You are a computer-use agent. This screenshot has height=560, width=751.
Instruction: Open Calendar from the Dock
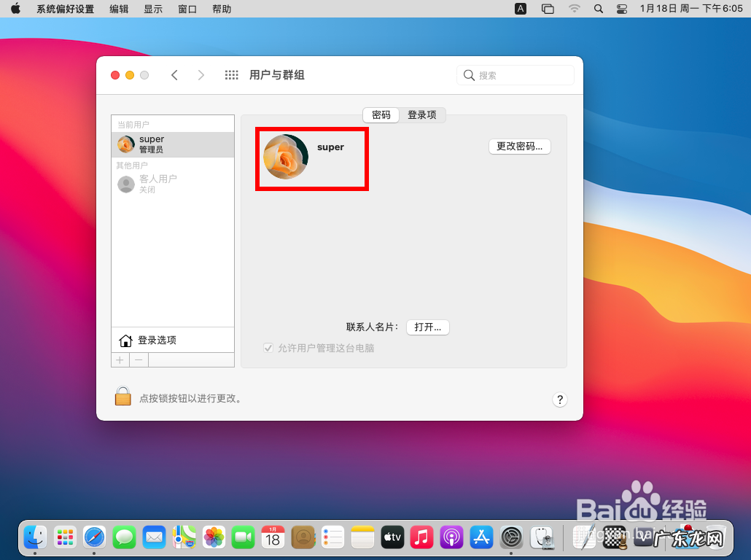click(273, 537)
